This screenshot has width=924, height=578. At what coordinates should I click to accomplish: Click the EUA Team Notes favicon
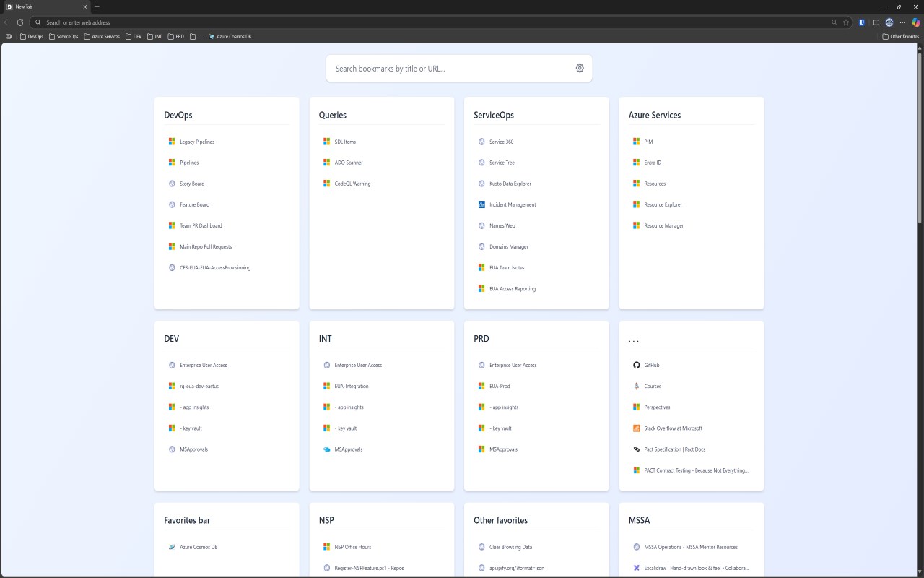481,267
